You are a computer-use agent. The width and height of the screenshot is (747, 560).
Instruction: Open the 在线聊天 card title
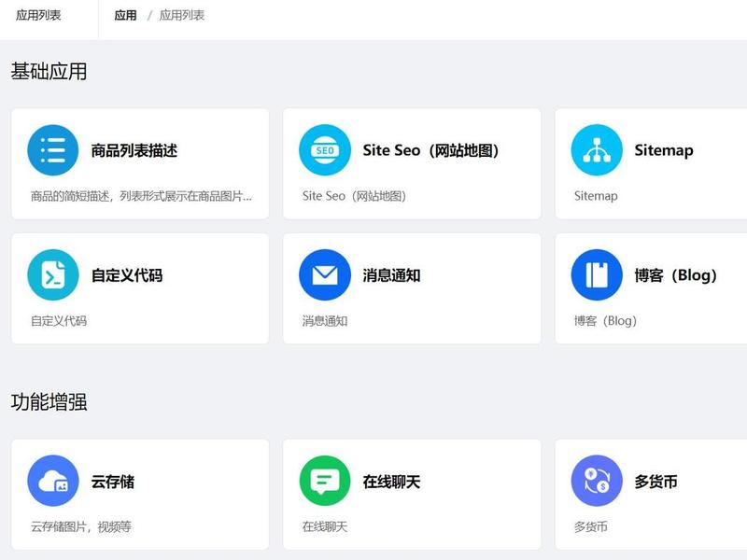(391, 482)
